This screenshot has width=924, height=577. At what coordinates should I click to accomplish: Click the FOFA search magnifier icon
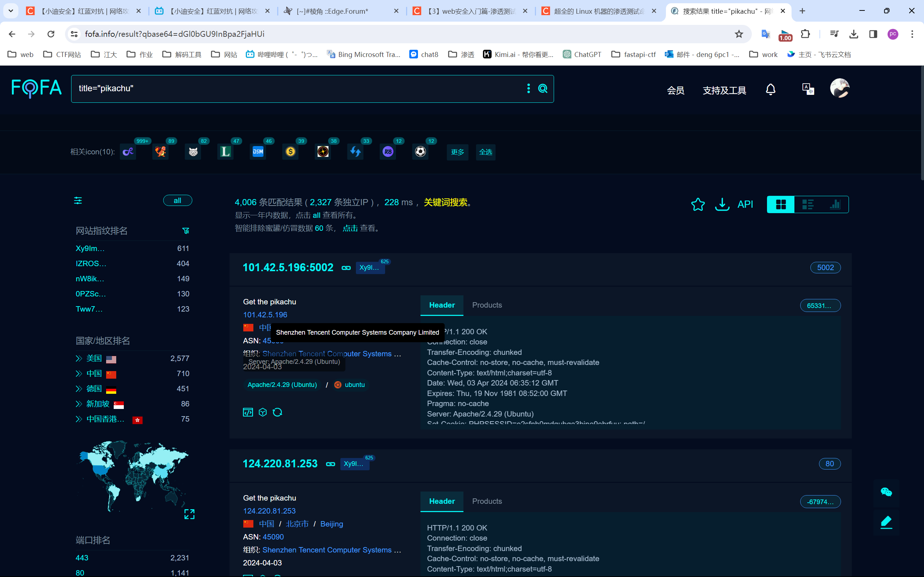click(x=542, y=89)
